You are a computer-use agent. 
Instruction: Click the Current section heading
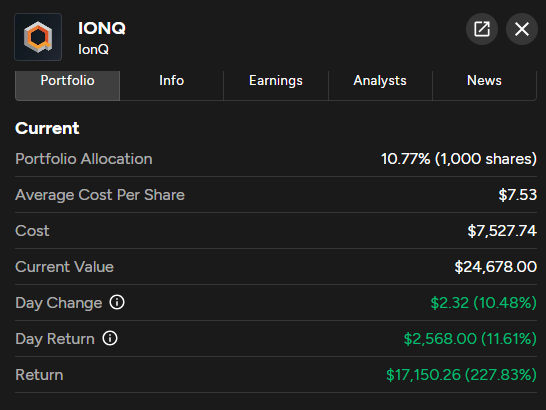click(47, 128)
